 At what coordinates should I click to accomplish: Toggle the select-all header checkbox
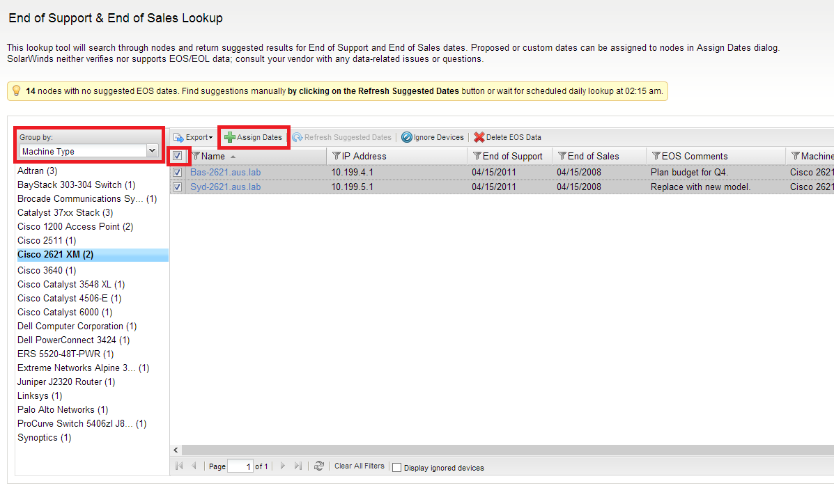pos(177,156)
